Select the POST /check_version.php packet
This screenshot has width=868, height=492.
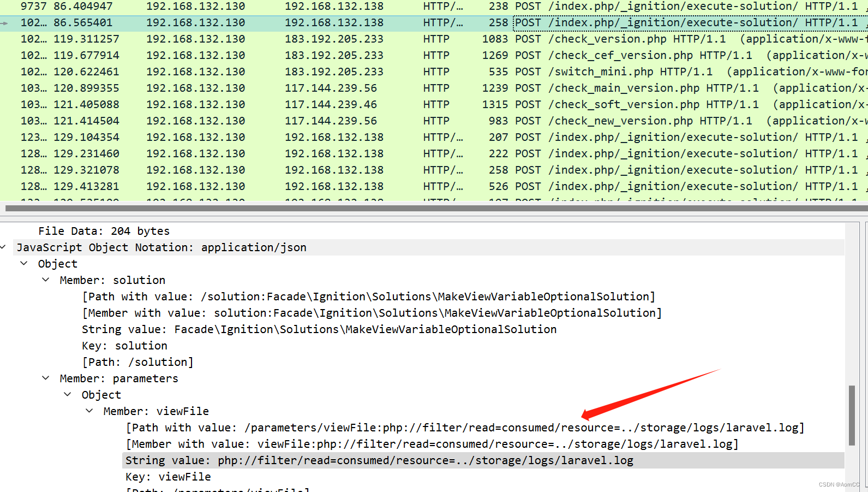tap(434, 39)
